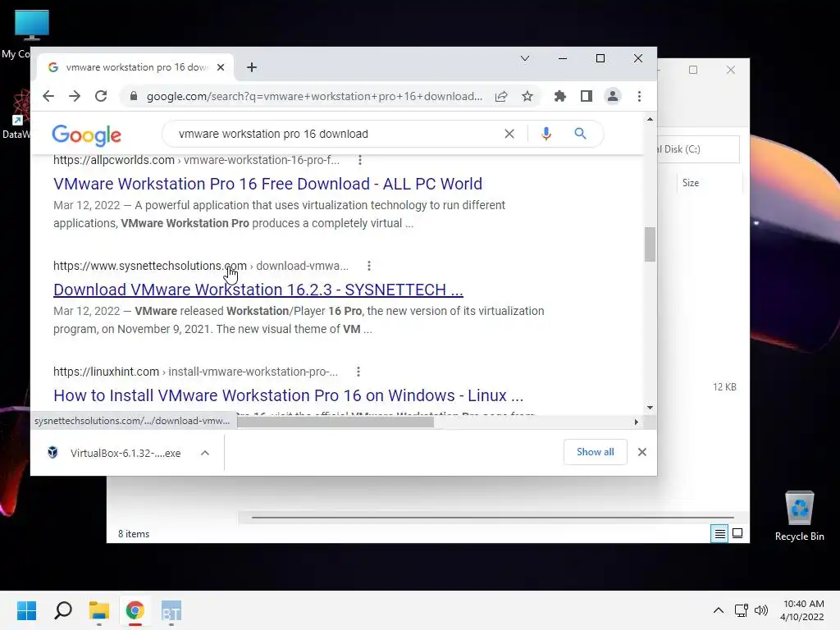The height and width of the screenshot is (630, 840).
Task: Switch File Explorer to large icons view
Action: coord(737,533)
